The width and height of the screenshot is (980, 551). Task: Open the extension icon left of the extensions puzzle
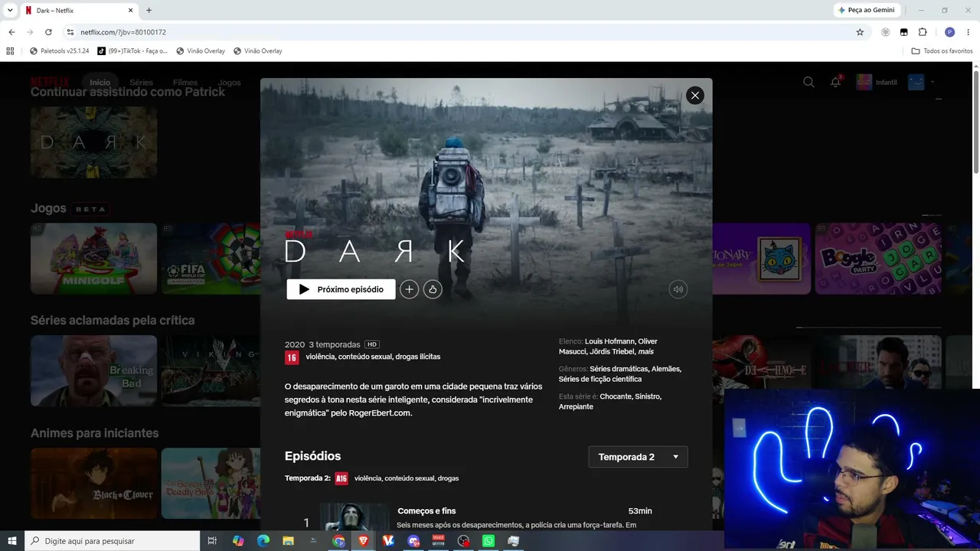903,32
